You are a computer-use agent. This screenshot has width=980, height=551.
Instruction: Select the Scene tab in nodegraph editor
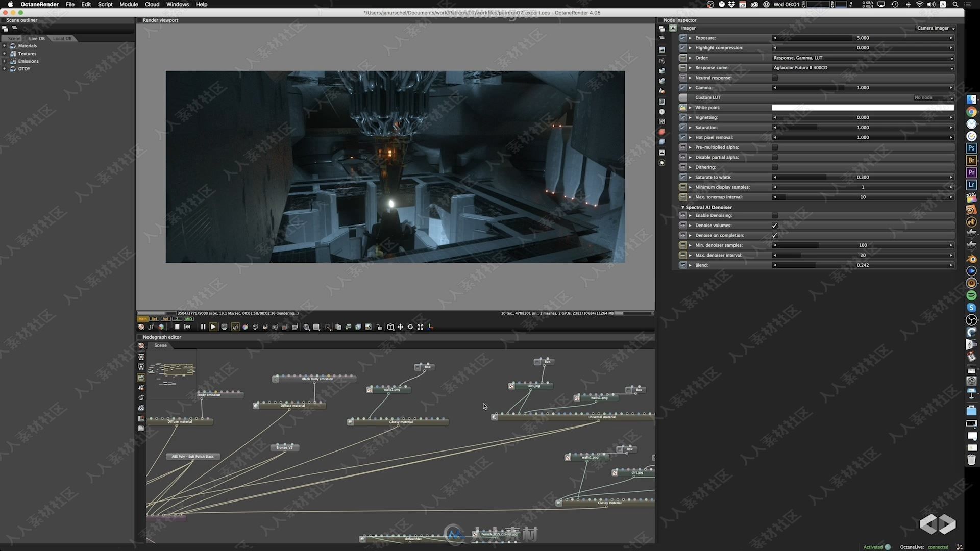[160, 345]
